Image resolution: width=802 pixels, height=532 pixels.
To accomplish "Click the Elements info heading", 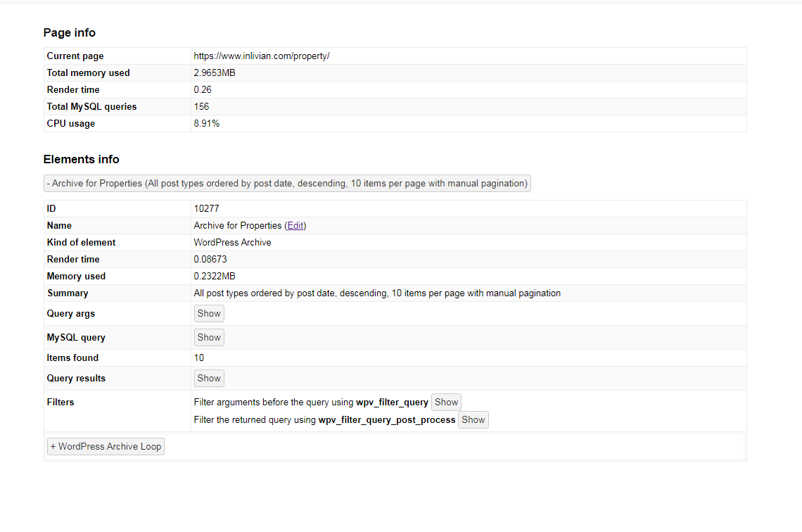I will 82,160.
